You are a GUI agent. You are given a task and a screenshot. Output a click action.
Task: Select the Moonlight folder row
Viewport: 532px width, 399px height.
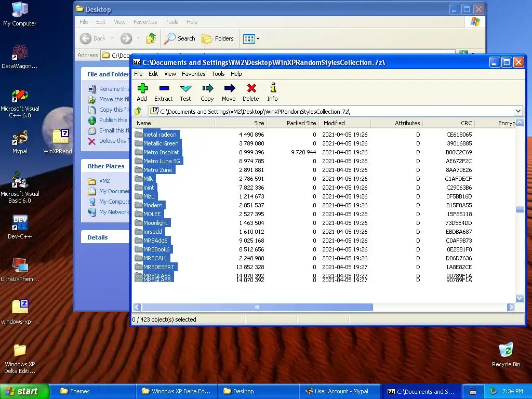324,223
